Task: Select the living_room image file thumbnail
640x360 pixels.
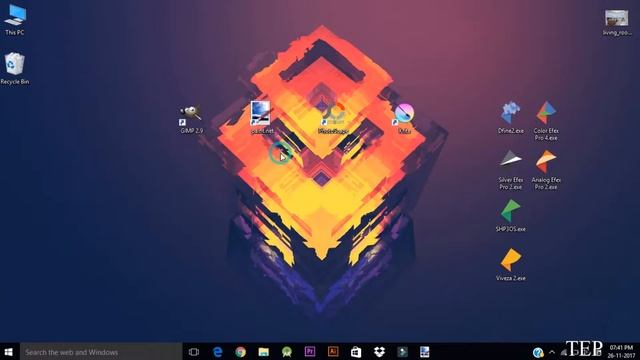Action: [617, 22]
